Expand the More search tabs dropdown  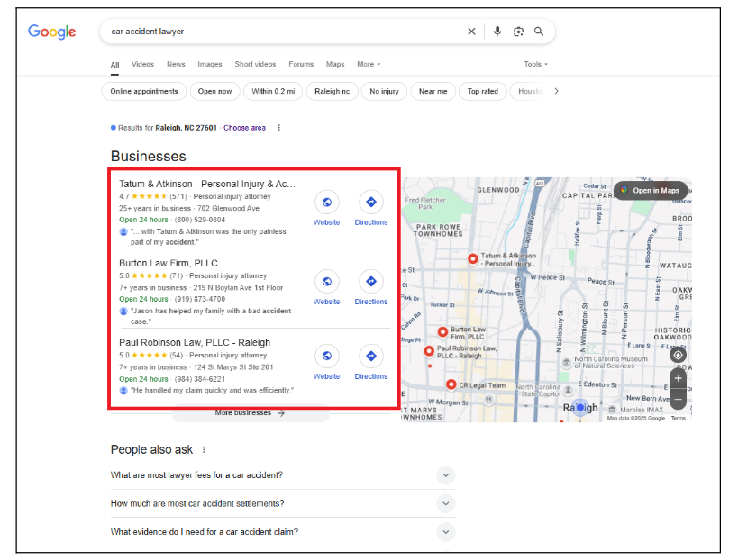pyautogui.click(x=369, y=65)
